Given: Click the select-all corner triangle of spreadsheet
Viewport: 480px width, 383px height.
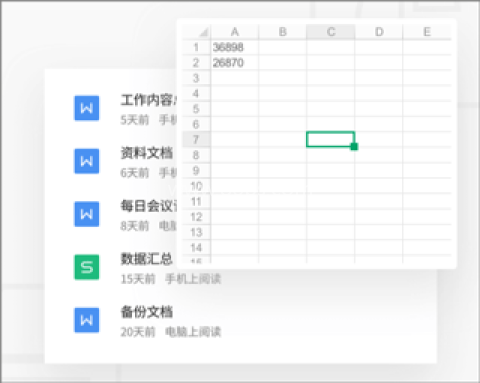Looking at the screenshot, I should (x=204, y=32).
